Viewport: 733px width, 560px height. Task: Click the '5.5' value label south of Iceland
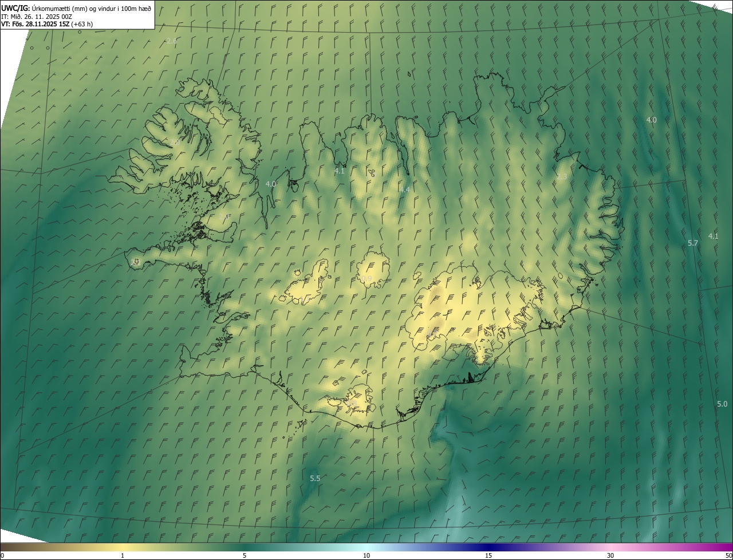pyautogui.click(x=315, y=479)
